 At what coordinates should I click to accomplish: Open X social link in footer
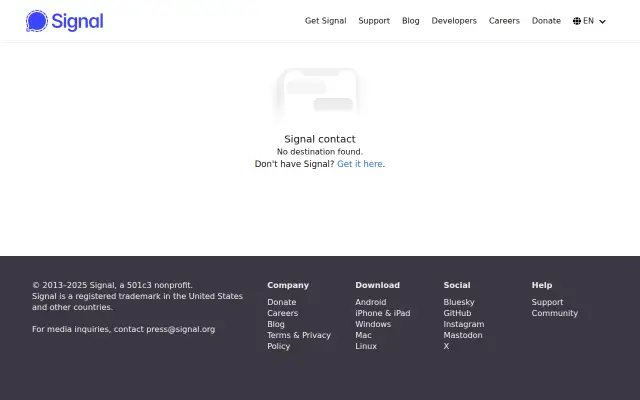[x=446, y=347]
